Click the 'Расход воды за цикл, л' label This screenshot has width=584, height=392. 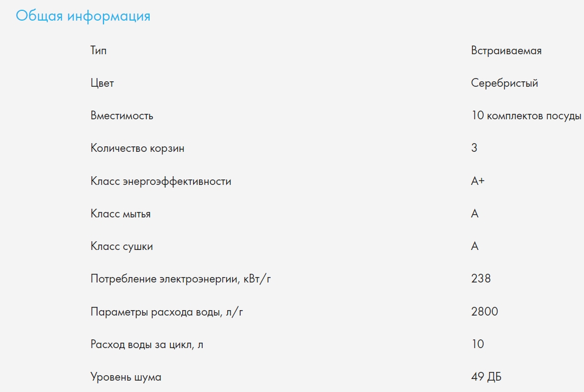click(147, 344)
